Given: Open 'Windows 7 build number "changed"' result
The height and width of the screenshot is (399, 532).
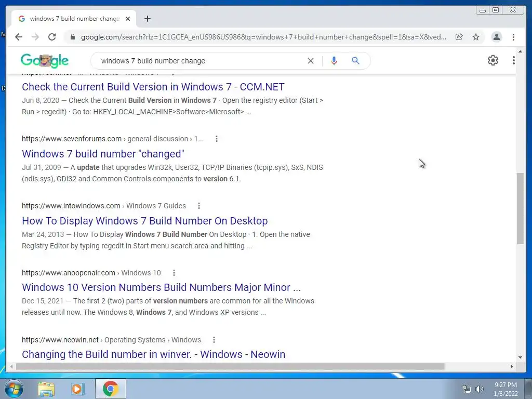Looking at the screenshot, I should [x=103, y=154].
